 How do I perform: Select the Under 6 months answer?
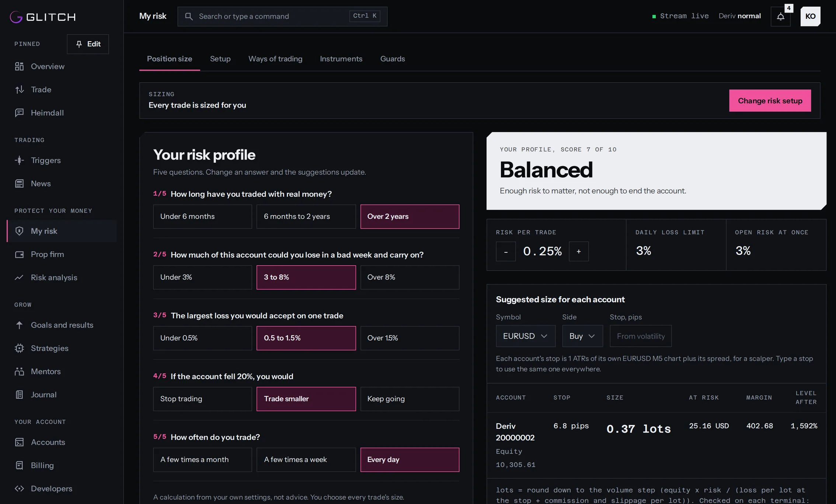202,217
